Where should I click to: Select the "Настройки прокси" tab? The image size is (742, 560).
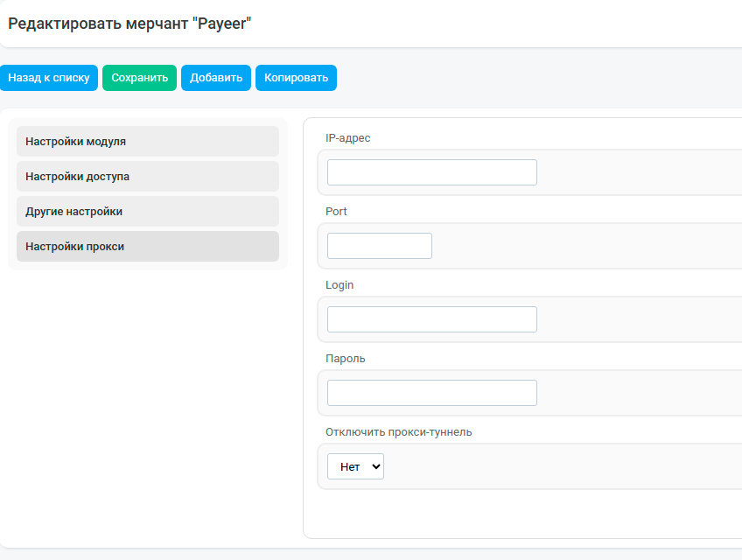point(148,247)
